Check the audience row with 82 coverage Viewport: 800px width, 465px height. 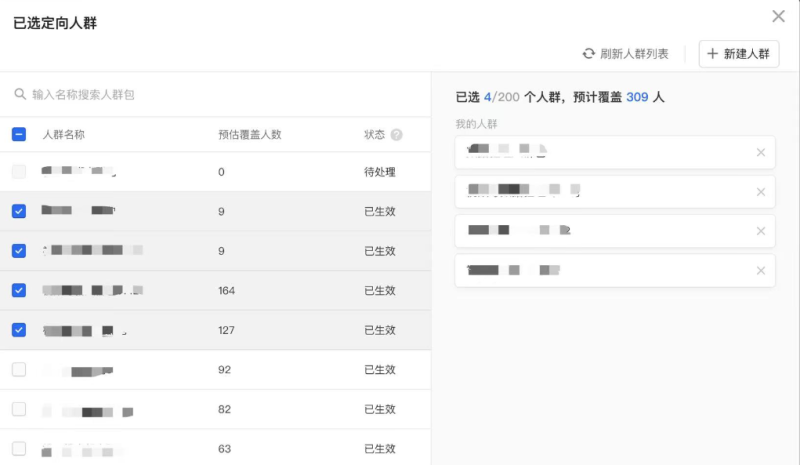(19, 409)
